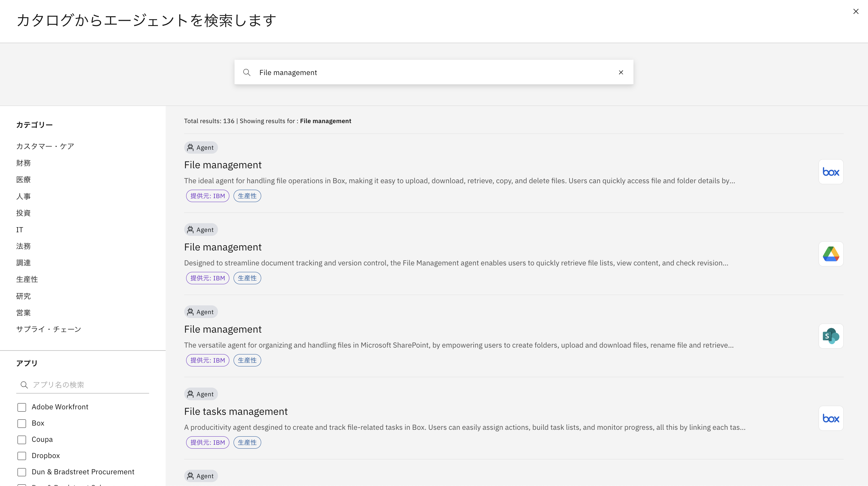Viewport: 868px width, 486px height.
Task: Click 提供元: IBM tag on first result
Action: click(208, 196)
